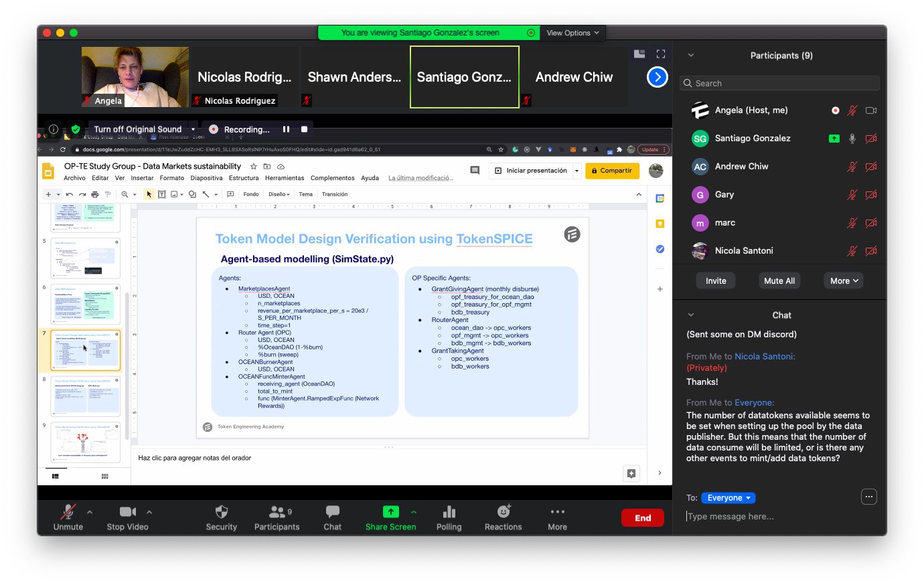Toggle marc's camera-off icon

(x=871, y=223)
